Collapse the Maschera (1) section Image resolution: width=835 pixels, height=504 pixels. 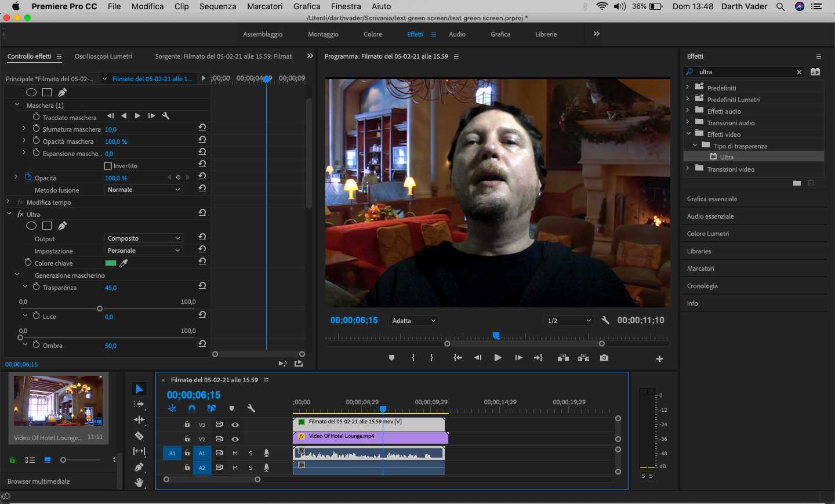(x=17, y=105)
